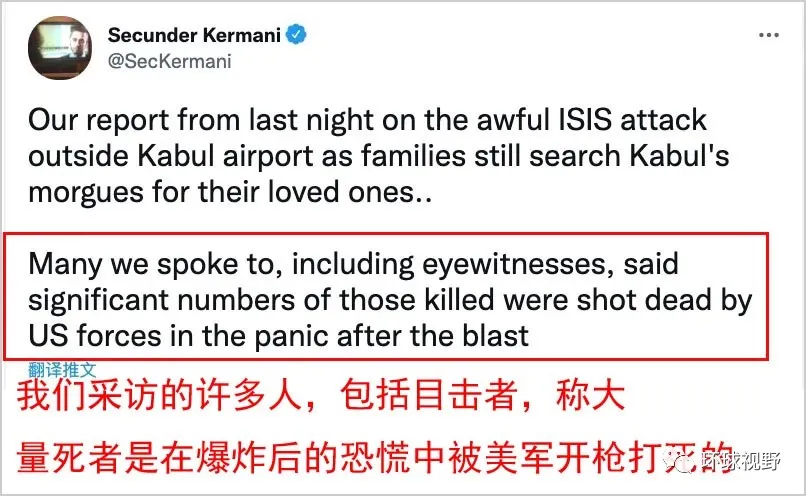The image size is (806, 496).
Task: Click the line starting "Our report from last night"
Action: pos(367,121)
